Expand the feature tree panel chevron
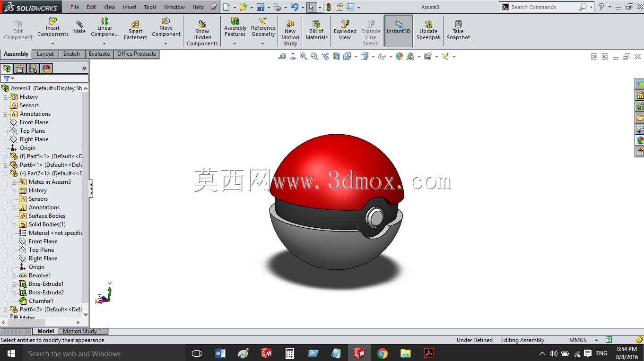 coord(85,69)
